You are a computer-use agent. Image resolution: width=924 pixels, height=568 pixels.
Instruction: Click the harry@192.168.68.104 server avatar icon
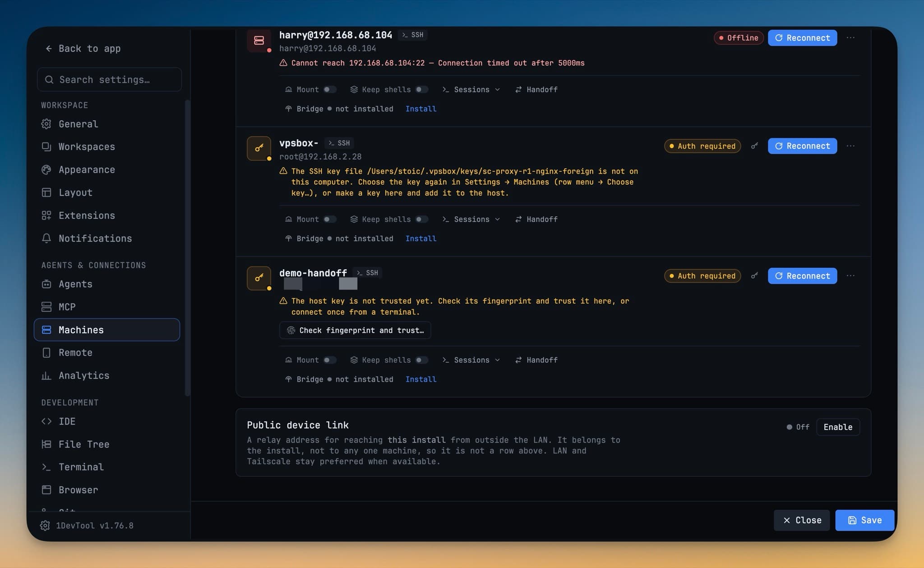tap(259, 41)
